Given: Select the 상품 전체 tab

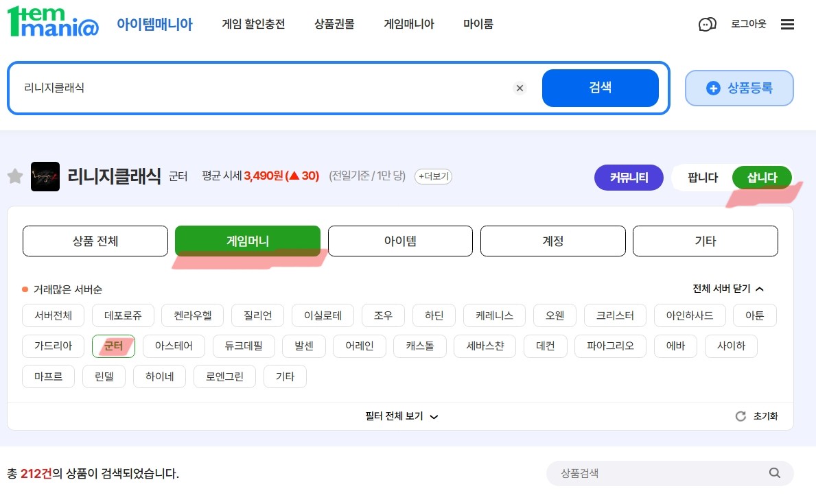Looking at the screenshot, I should [x=95, y=241].
